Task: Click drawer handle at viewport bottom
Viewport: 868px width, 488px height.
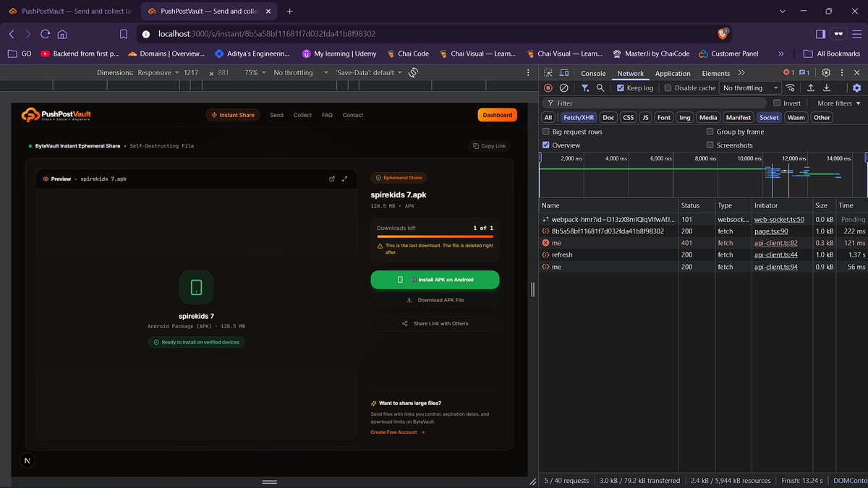Action: pos(269,481)
